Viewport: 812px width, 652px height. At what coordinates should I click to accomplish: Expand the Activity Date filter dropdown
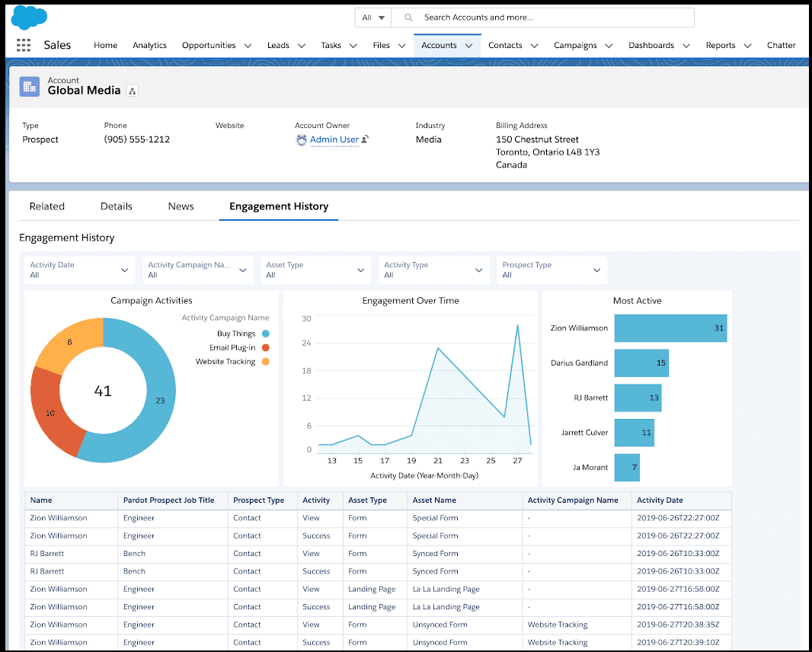[79, 270]
